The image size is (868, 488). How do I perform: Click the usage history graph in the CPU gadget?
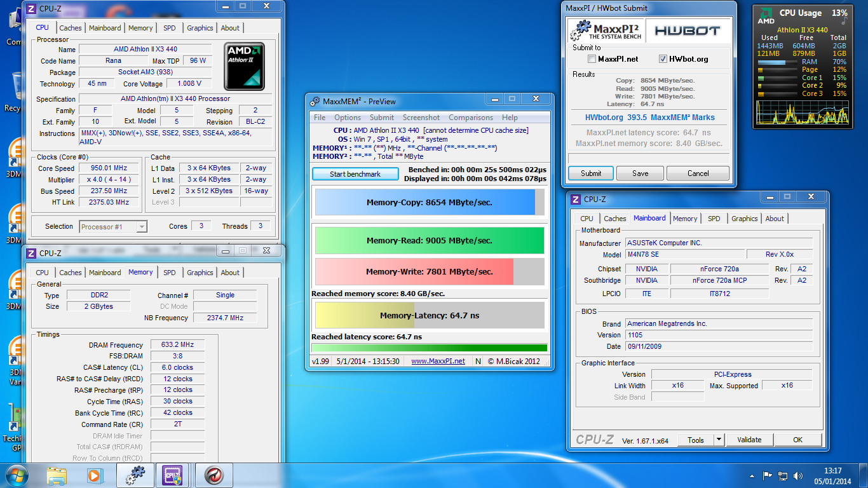tap(803, 112)
